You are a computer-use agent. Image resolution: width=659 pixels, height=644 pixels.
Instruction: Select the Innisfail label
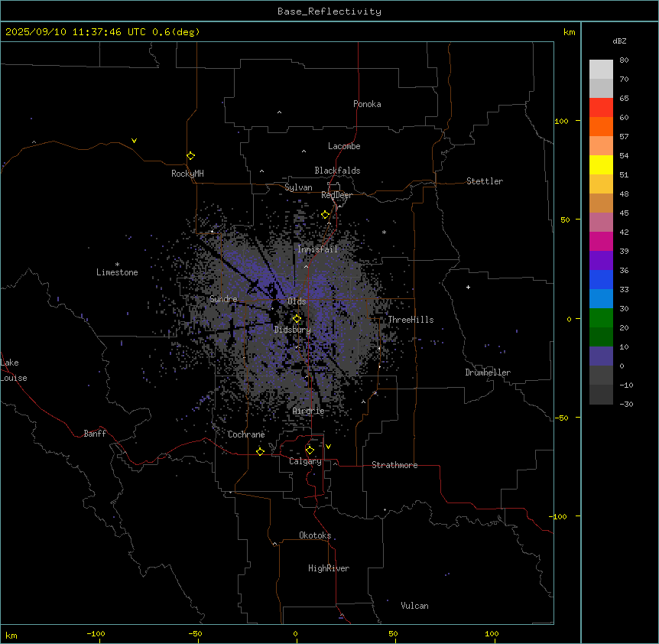point(318,249)
